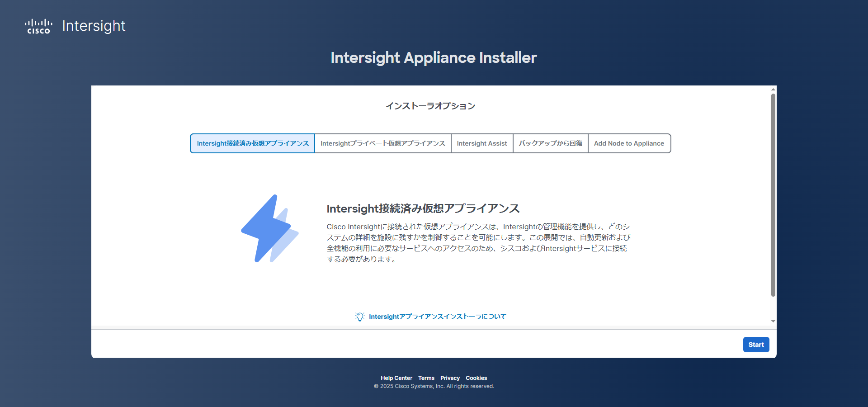Open the Intersightアプライアンスインストーラについて link

[438, 317]
